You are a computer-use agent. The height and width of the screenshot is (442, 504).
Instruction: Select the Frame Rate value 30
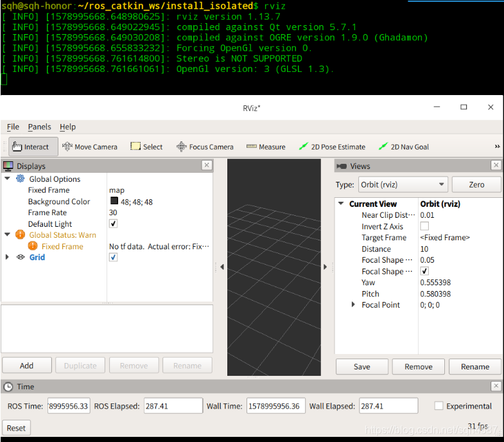(x=113, y=212)
